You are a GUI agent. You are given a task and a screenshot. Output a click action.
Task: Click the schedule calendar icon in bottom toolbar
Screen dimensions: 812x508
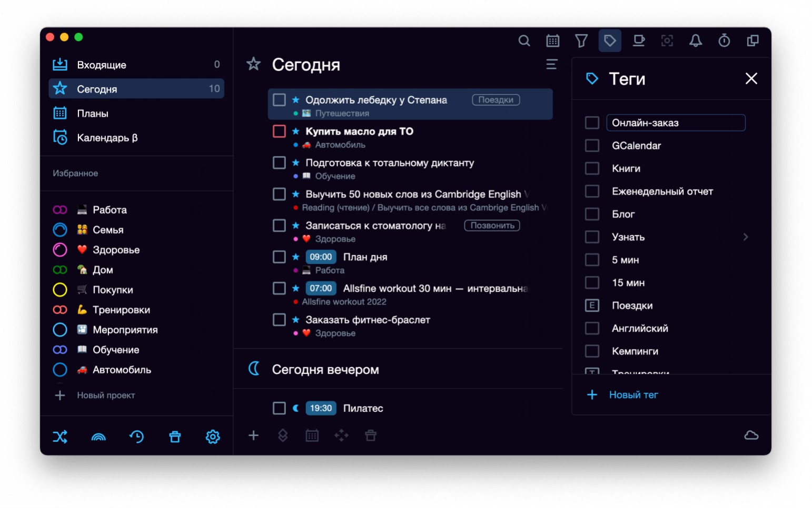click(312, 435)
